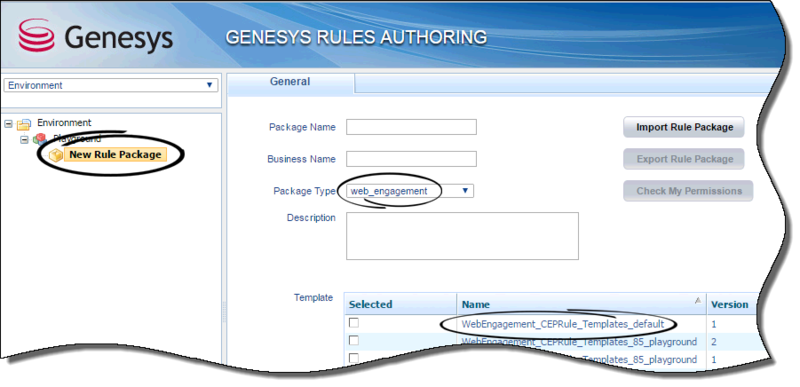800x387 pixels.
Task: Sort templates by Name column header
Action: click(581, 304)
